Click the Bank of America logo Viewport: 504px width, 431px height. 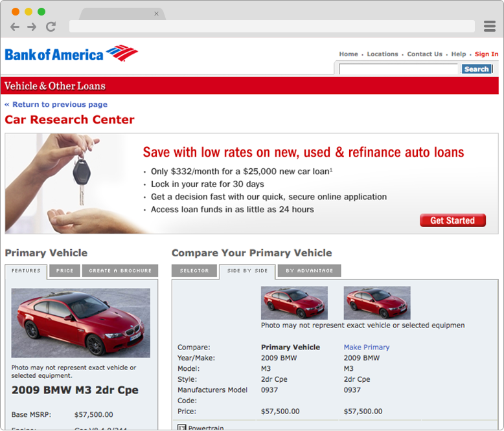[x=71, y=54]
